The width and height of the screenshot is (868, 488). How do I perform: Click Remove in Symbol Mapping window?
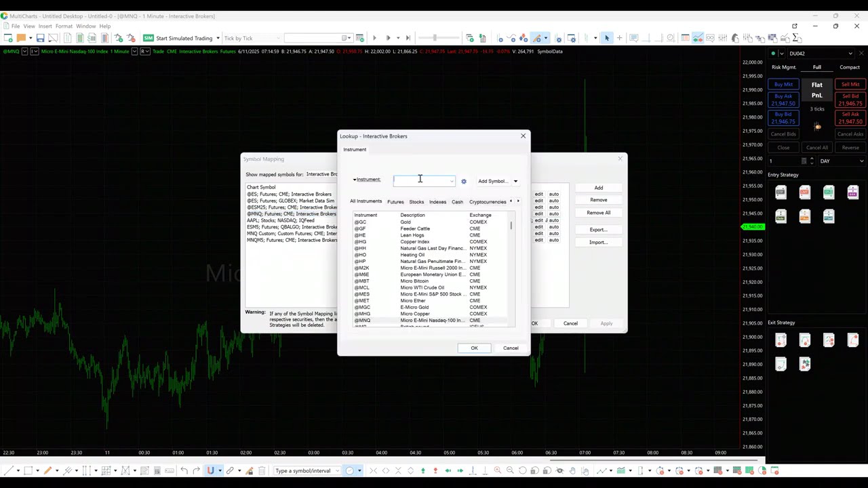(x=599, y=200)
